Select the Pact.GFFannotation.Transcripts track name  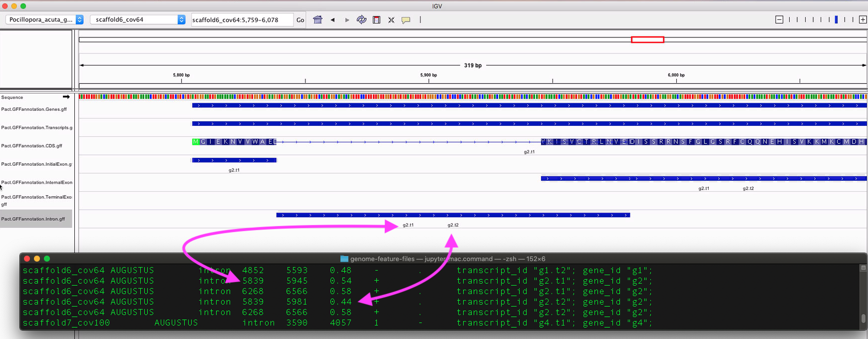pos(36,127)
